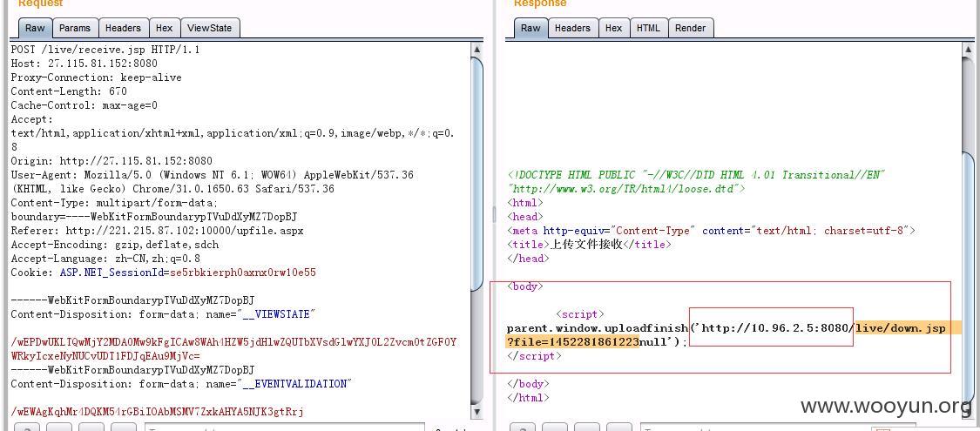Click the meta http-equiv Content-Type line

711,231
